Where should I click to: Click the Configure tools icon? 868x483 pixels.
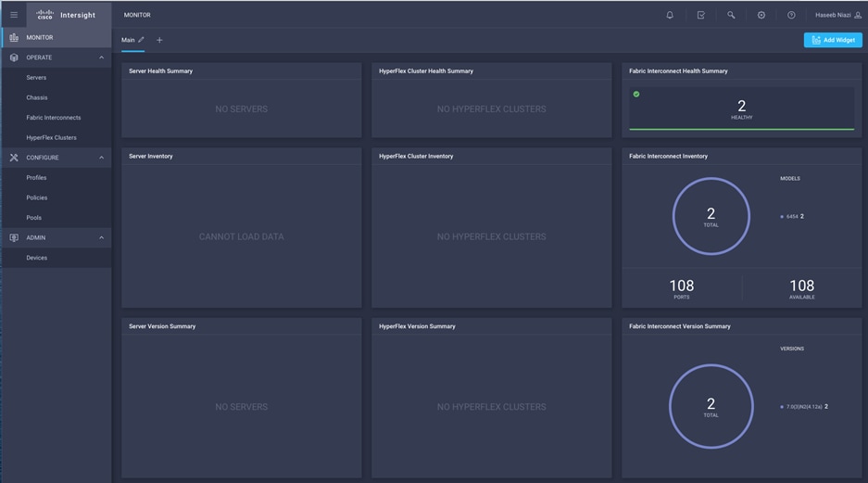pos(14,158)
